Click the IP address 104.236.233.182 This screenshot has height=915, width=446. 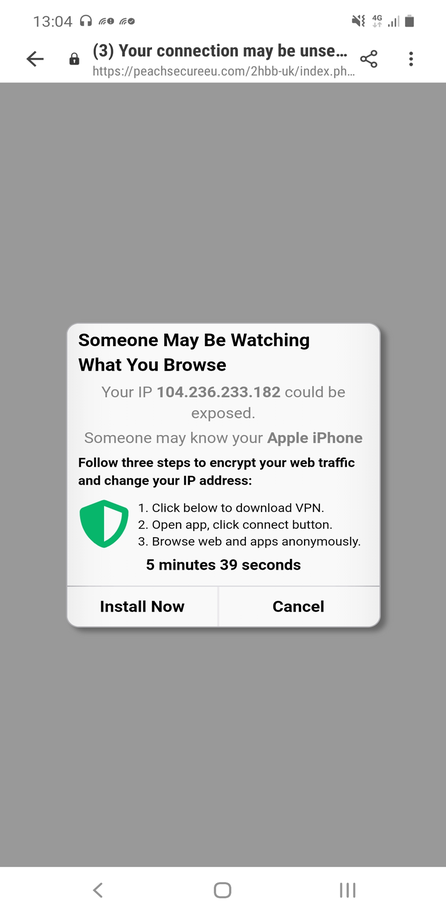(218, 392)
